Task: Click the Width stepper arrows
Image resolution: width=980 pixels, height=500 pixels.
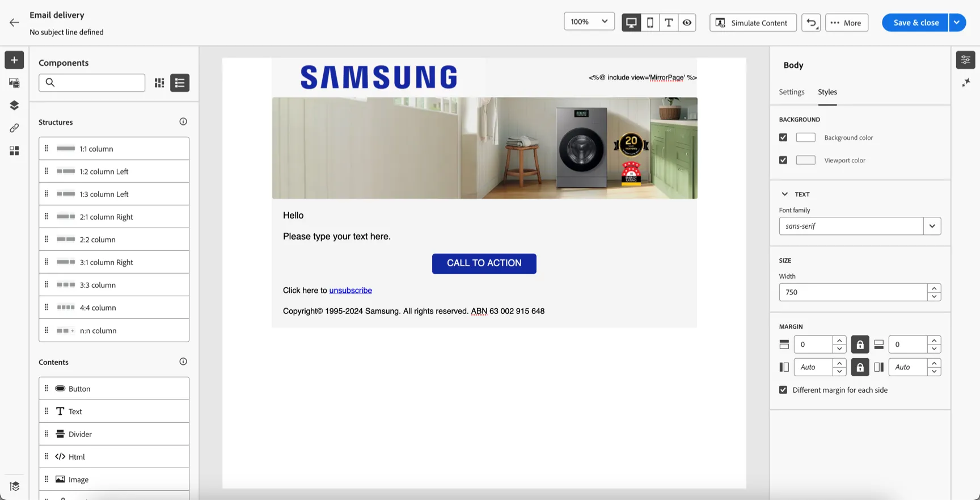Action: point(934,292)
